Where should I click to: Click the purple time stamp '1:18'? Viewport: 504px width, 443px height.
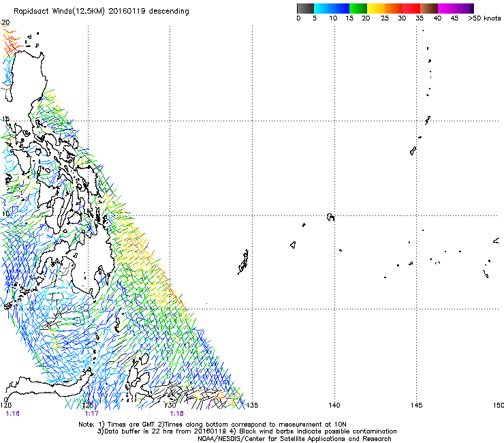coord(177,414)
